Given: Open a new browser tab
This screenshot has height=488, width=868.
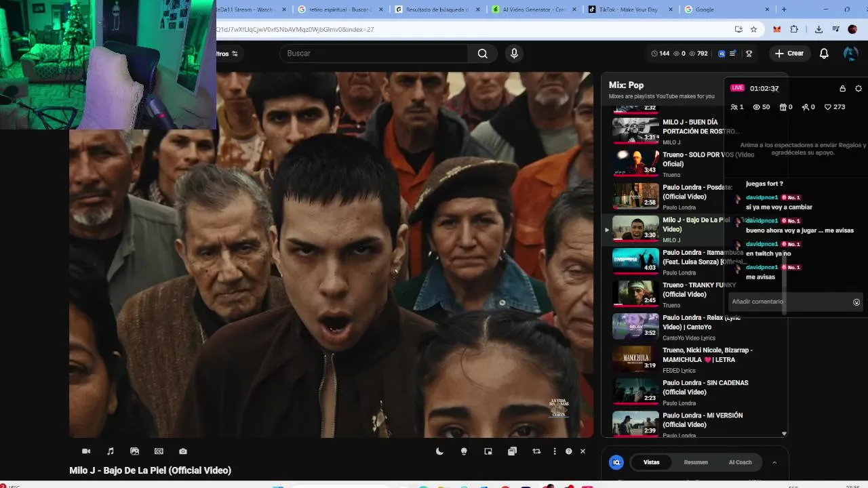Looking at the screenshot, I should 784,9.
